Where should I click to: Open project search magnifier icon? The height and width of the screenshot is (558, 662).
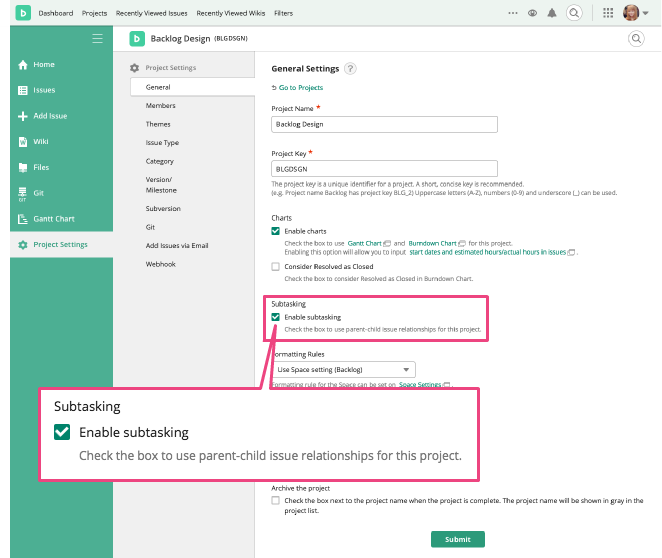[636, 39]
